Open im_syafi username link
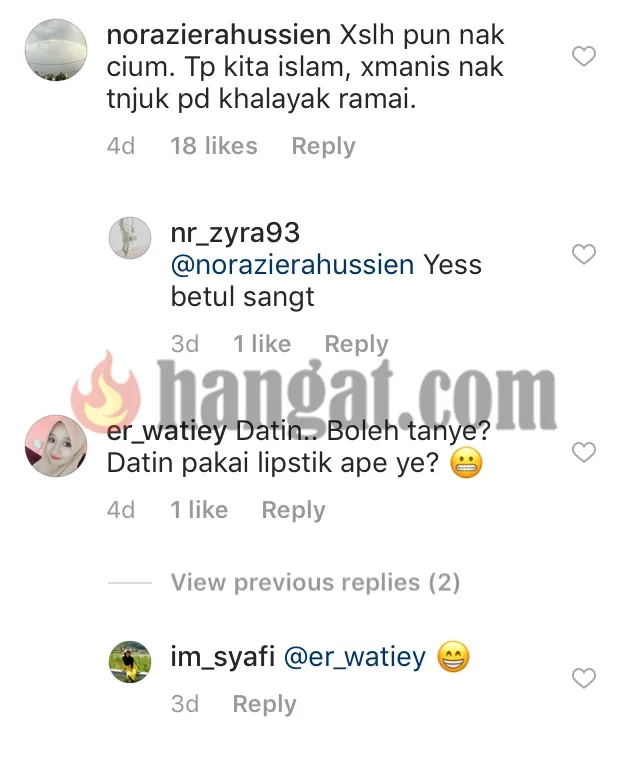This screenshot has height=763, width=640. coord(223,657)
